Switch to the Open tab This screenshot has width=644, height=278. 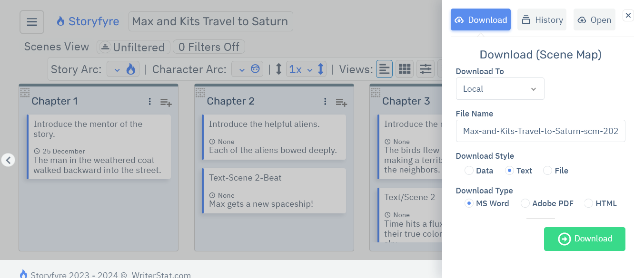tap(594, 20)
